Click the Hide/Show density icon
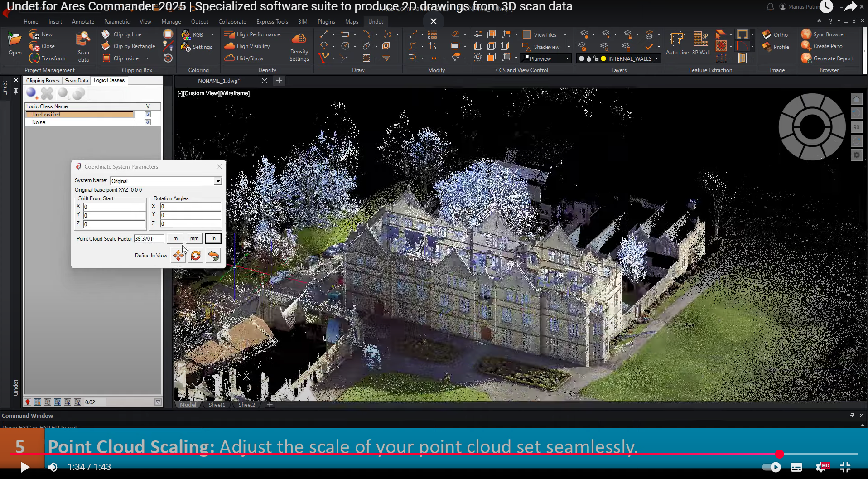 point(230,58)
